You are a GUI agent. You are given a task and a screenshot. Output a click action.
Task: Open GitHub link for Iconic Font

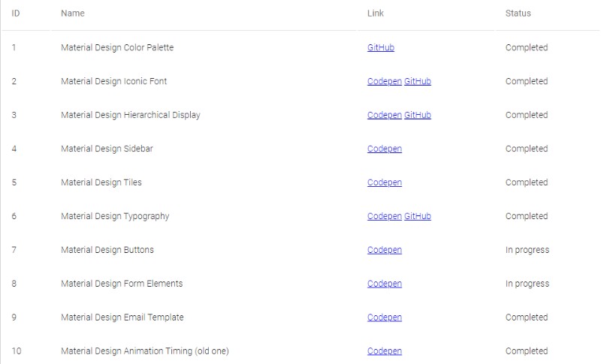pos(418,81)
